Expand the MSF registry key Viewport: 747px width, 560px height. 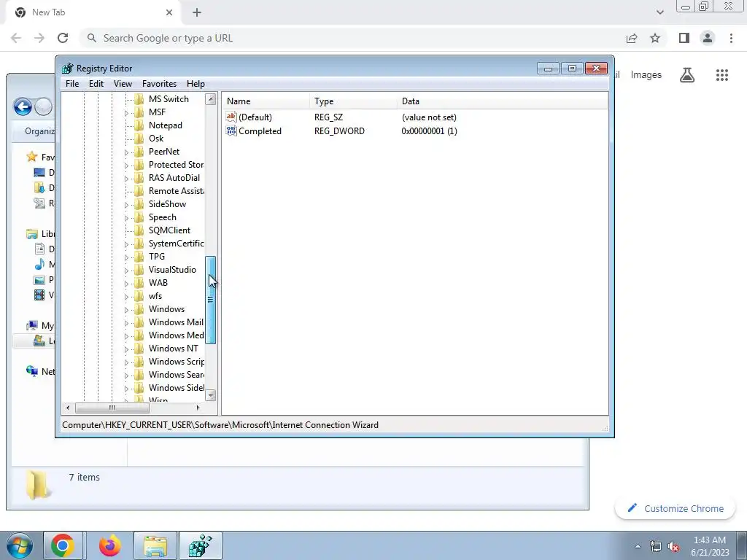pos(126,113)
